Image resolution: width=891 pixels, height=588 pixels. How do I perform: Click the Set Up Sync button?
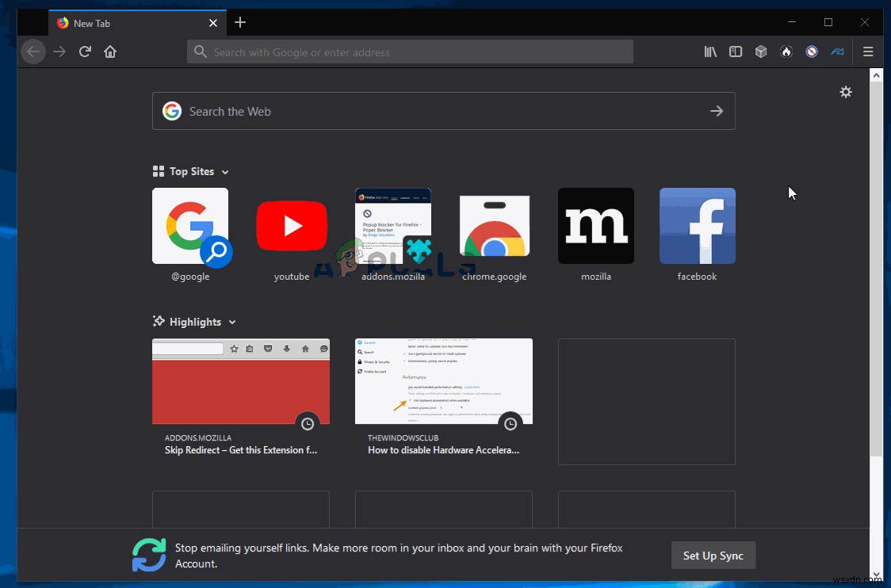coord(713,555)
